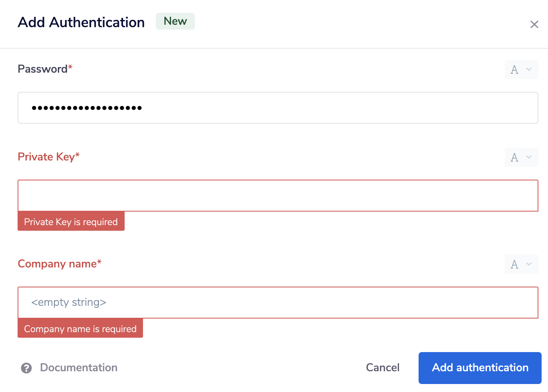Click the chevron next to Private Key's A selector
The image size is (548, 392).
(528, 157)
